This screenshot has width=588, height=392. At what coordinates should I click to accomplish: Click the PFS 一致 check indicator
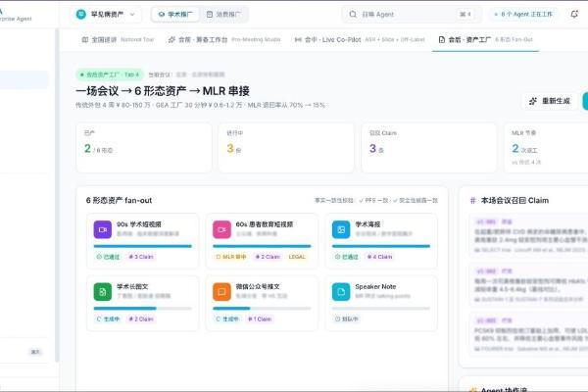coord(373,201)
